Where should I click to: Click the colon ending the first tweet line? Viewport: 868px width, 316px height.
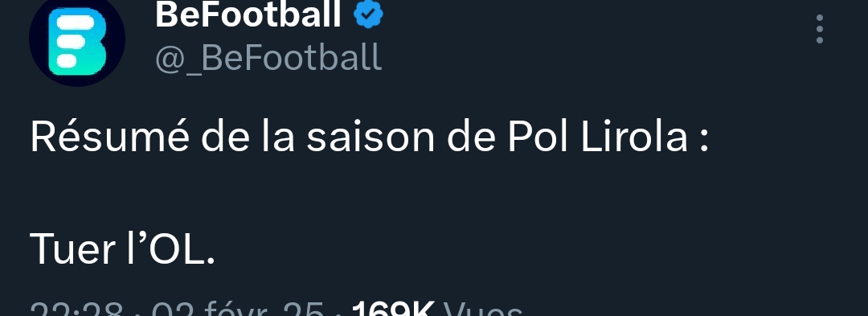point(703,142)
